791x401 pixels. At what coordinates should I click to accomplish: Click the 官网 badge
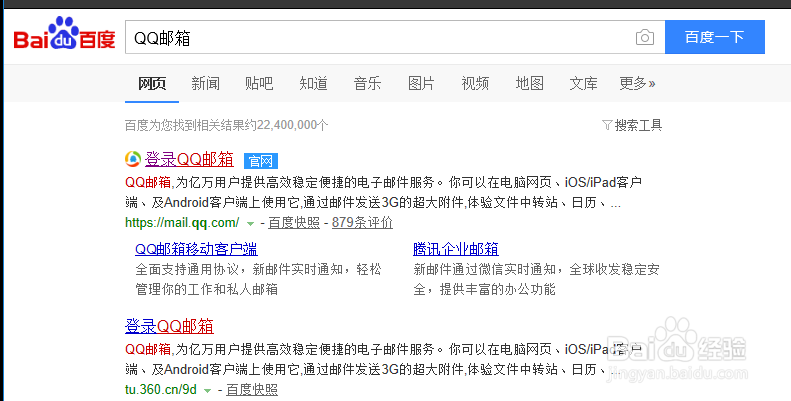click(x=261, y=161)
